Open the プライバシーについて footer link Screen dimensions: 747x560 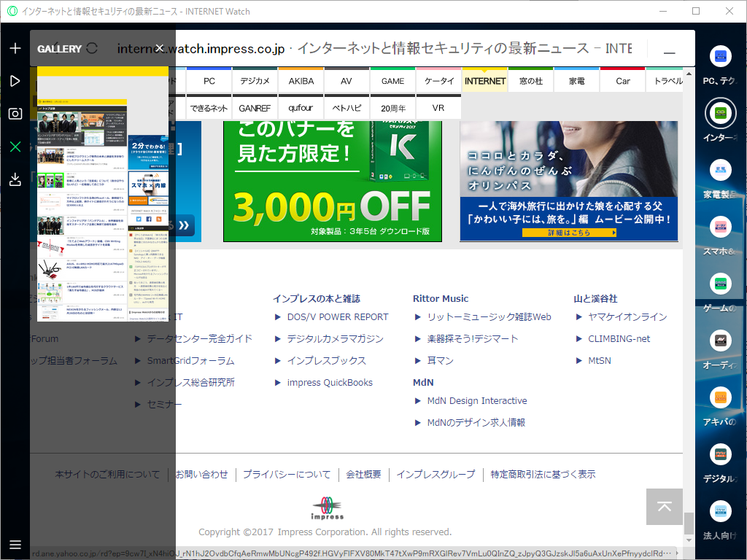(x=287, y=474)
